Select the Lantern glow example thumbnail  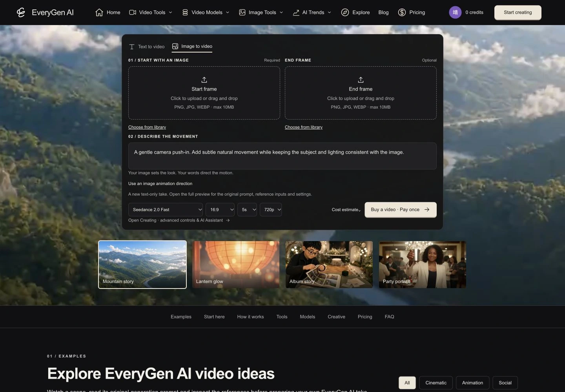point(236,265)
